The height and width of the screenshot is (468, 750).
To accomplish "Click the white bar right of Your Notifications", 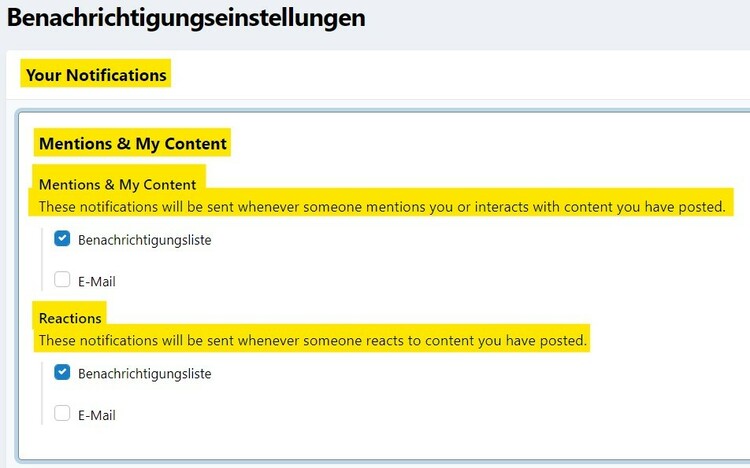I will pyautogui.click(x=450, y=75).
